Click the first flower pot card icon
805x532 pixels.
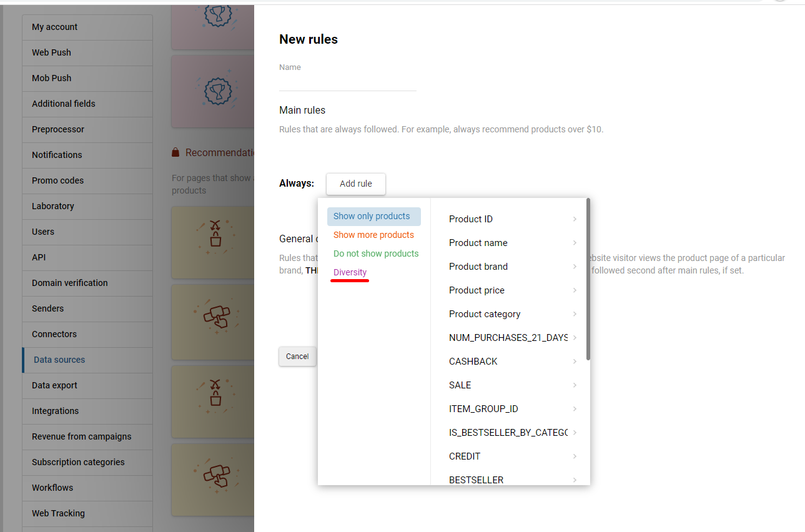coord(215,234)
